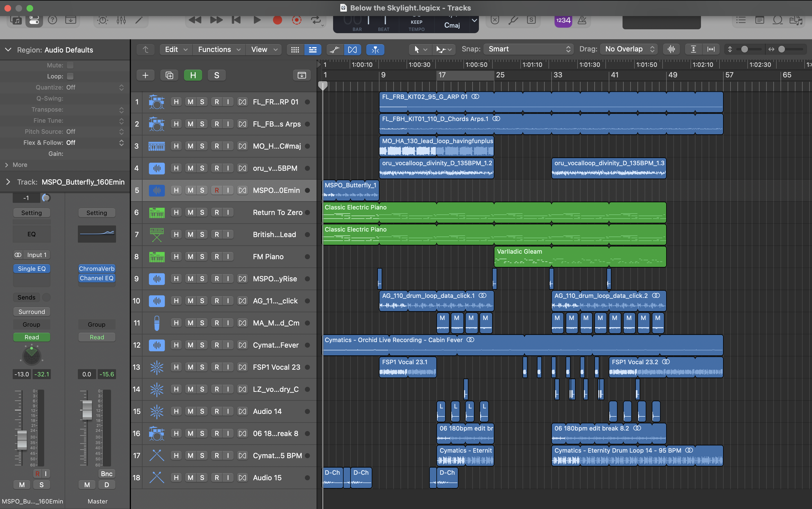Open the View menu
Image resolution: width=812 pixels, height=509 pixels.
[x=263, y=49]
